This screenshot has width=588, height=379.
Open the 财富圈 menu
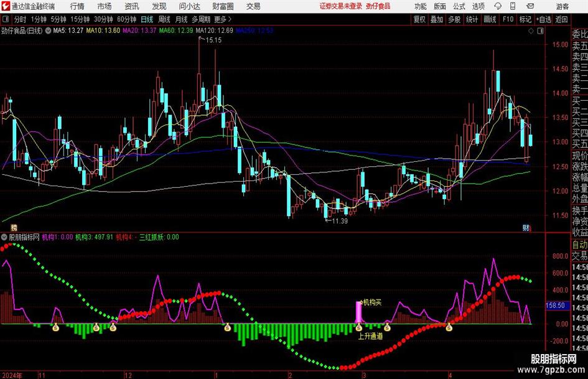pyautogui.click(x=223, y=6)
